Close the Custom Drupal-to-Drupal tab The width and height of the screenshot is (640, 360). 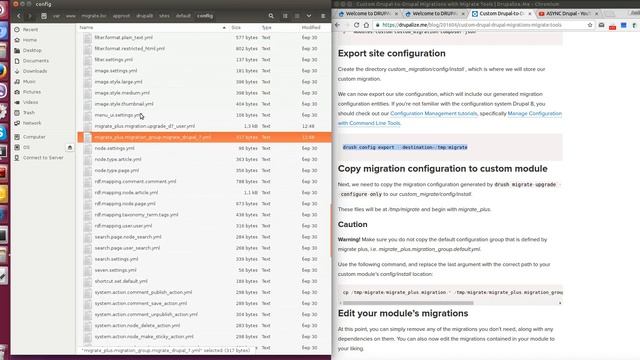pos(529,13)
